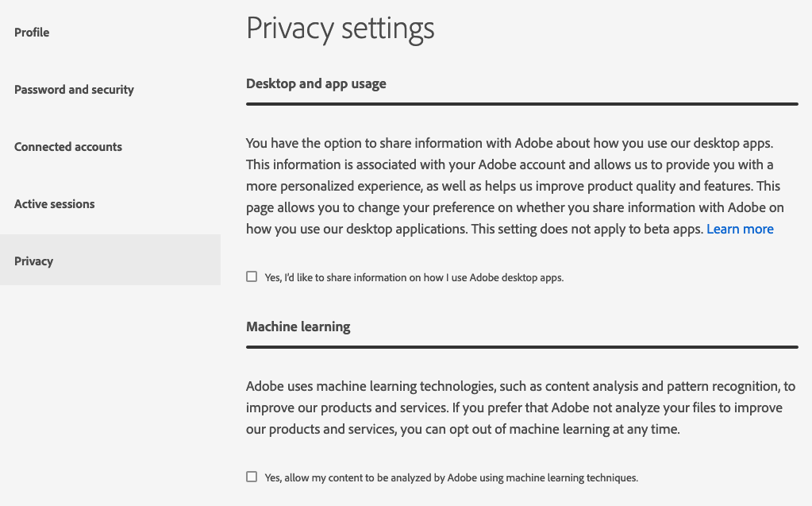Screen dimensions: 812x506
Task: Click the divider line under Machine learning
Action: tap(521, 347)
